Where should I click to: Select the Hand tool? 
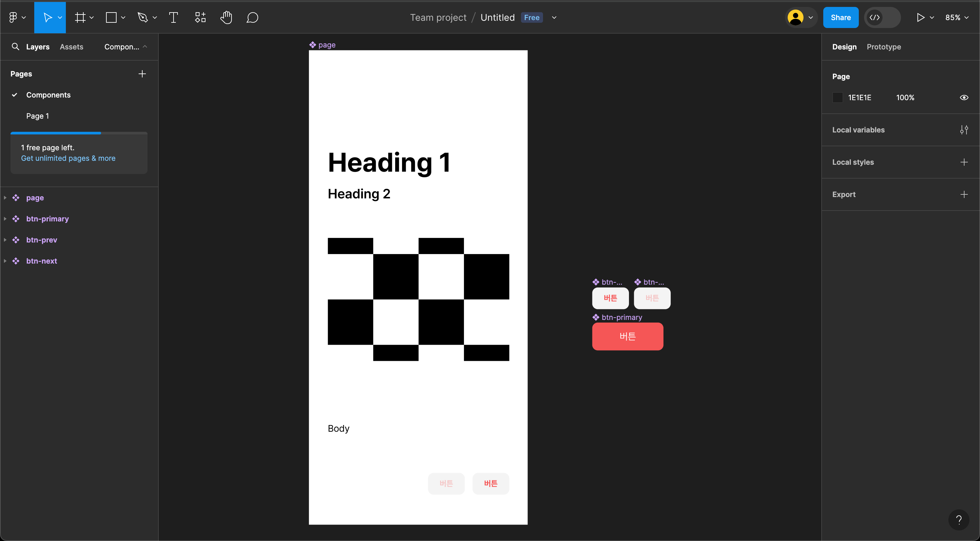pos(226,17)
